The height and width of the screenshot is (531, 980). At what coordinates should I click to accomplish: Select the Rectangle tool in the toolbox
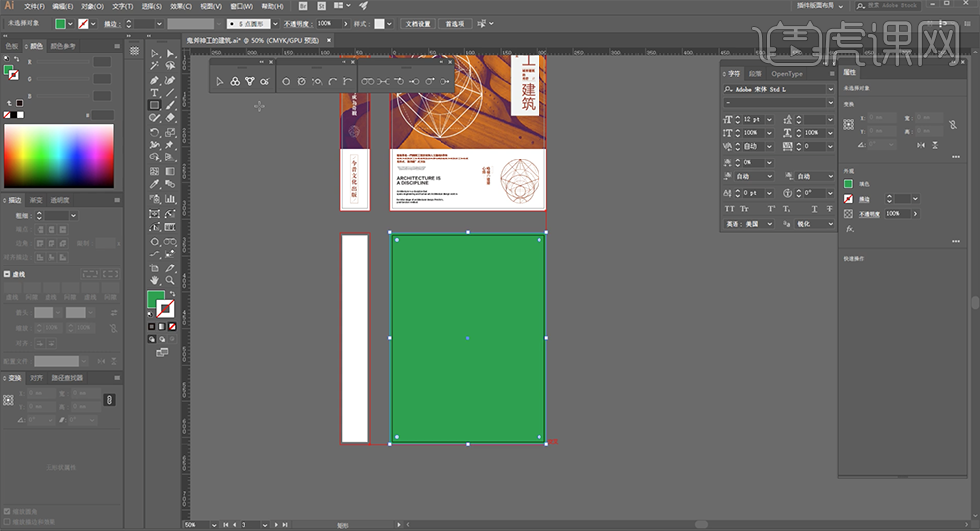coord(155,105)
